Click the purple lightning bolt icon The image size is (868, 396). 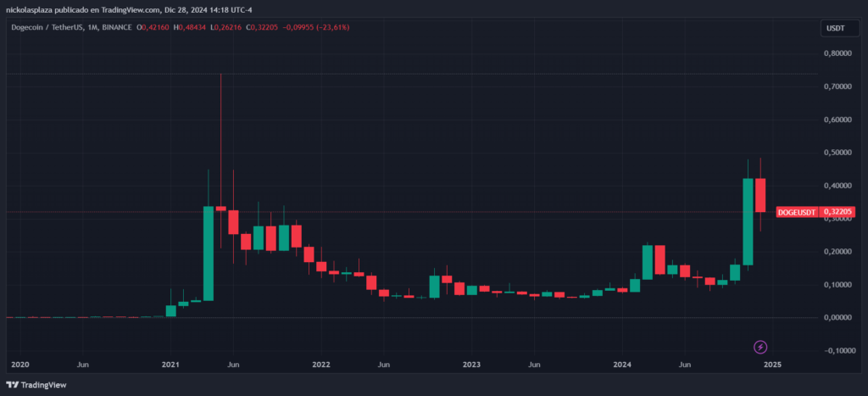(760, 348)
